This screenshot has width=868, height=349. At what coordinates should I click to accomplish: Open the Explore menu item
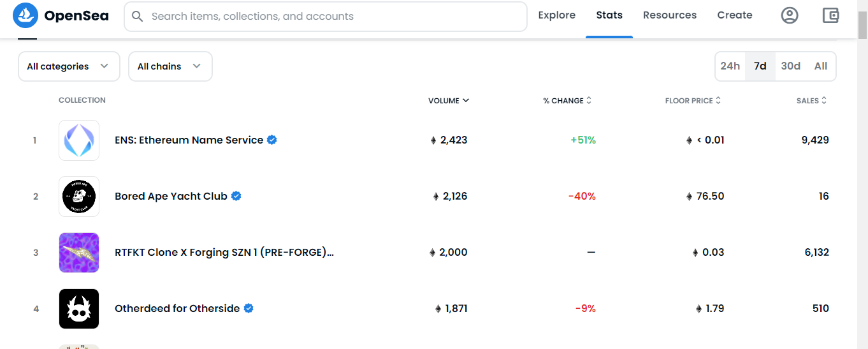pos(557,15)
